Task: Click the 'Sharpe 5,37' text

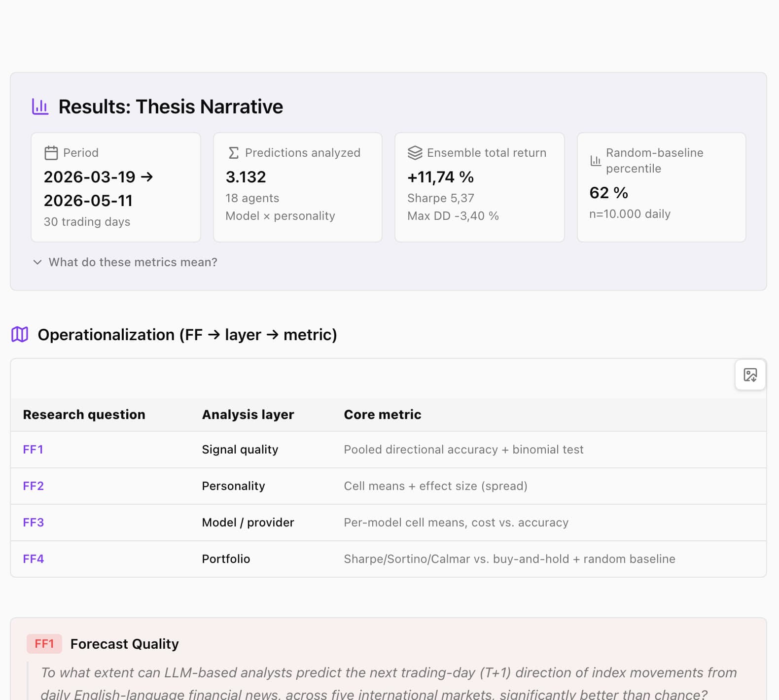Action: point(441,198)
